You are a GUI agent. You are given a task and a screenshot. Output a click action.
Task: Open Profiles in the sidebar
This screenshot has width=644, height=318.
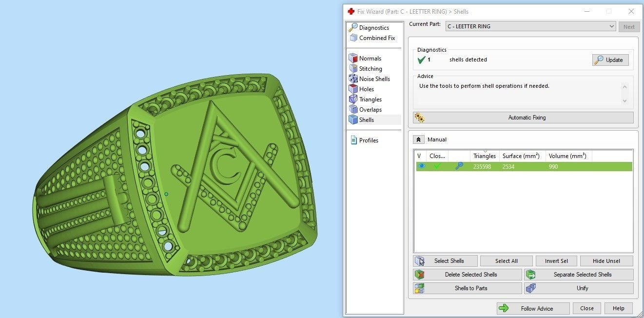click(x=369, y=140)
